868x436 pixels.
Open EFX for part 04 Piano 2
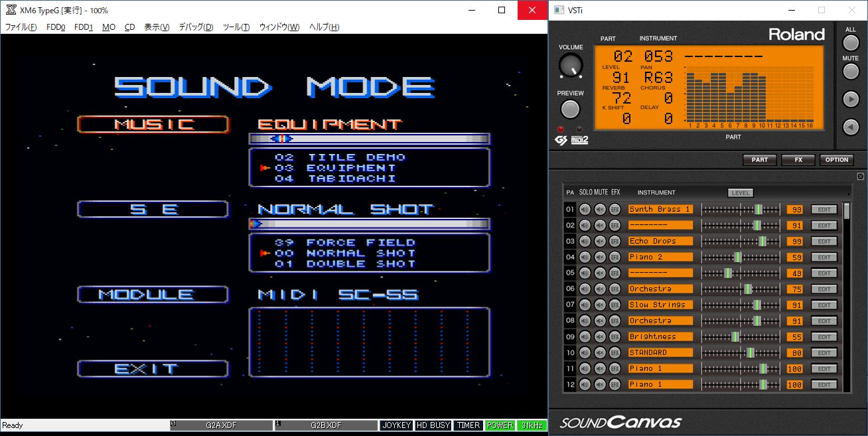tap(615, 257)
